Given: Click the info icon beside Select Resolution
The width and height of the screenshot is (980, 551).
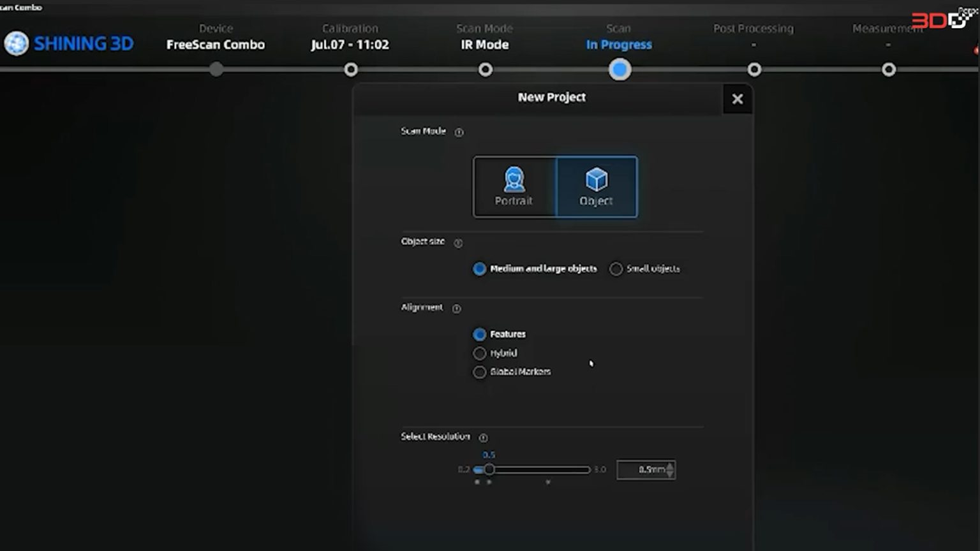Looking at the screenshot, I should pyautogui.click(x=483, y=437).
